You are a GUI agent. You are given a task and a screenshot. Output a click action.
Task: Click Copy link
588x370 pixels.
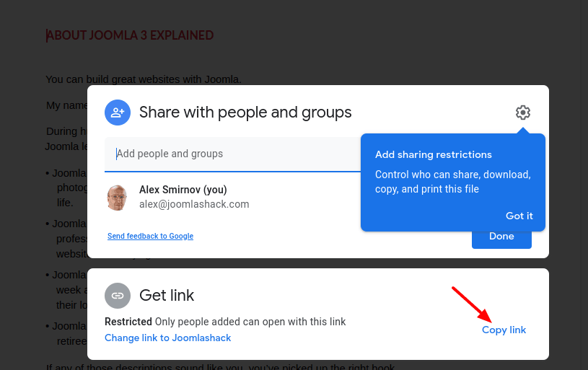[x=504, y=330]
